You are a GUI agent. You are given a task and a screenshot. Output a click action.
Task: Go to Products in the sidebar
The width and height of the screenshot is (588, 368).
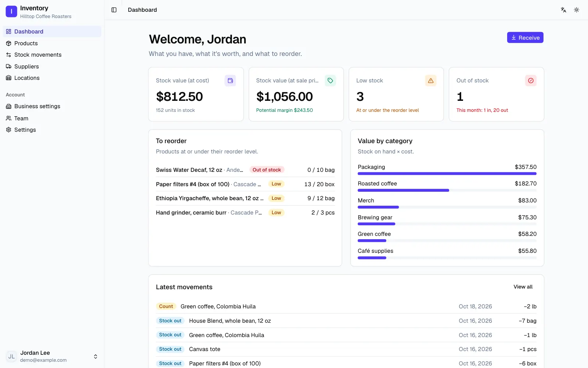tap(52, 43)
